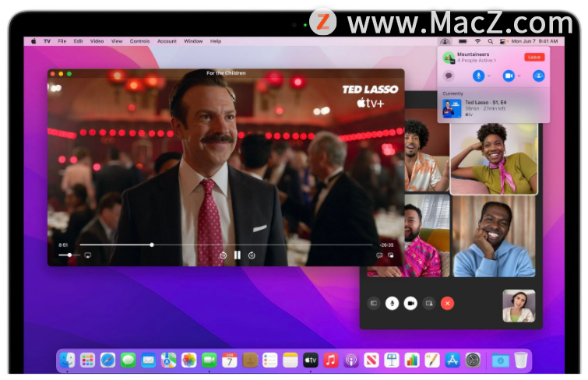This screenshot has height=380, width=588.
Task: Open the Help menu
Action: tap(215, 41)
